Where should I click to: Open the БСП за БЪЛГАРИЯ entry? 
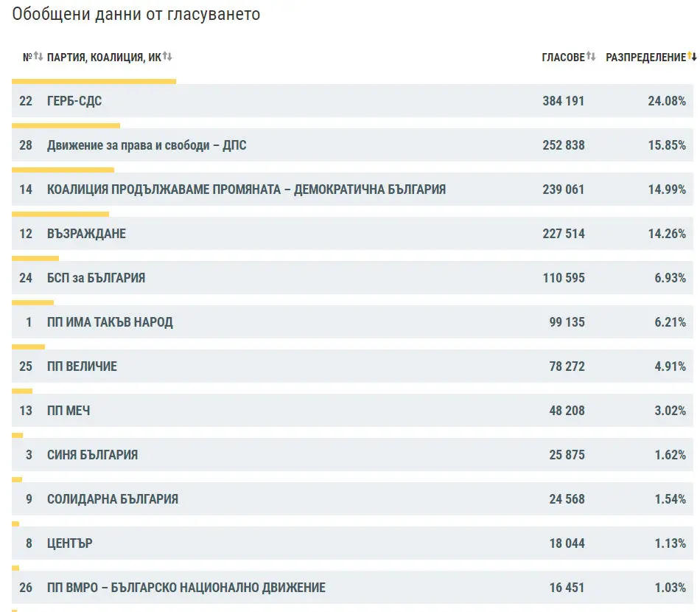[96, 278]
